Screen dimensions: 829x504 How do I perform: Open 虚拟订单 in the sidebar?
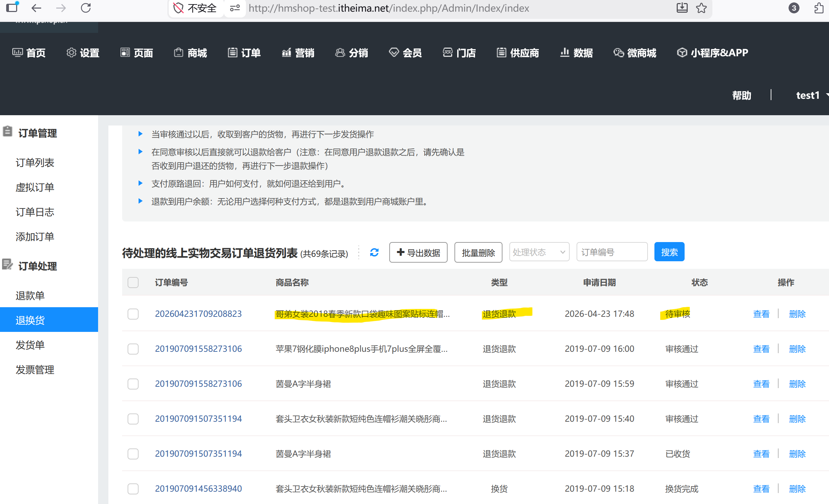coord(35,187)
